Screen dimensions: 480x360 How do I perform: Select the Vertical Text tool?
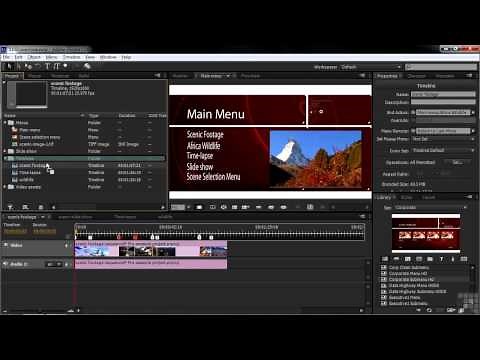[x=57, y=66]
